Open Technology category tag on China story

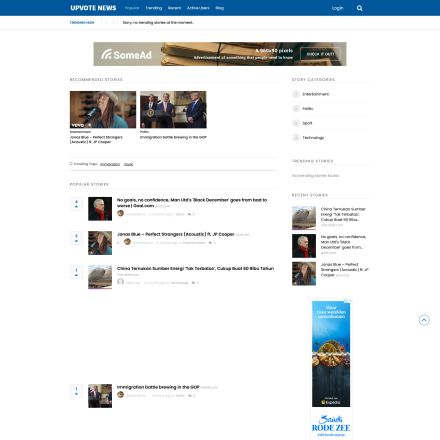pos(179,283)
